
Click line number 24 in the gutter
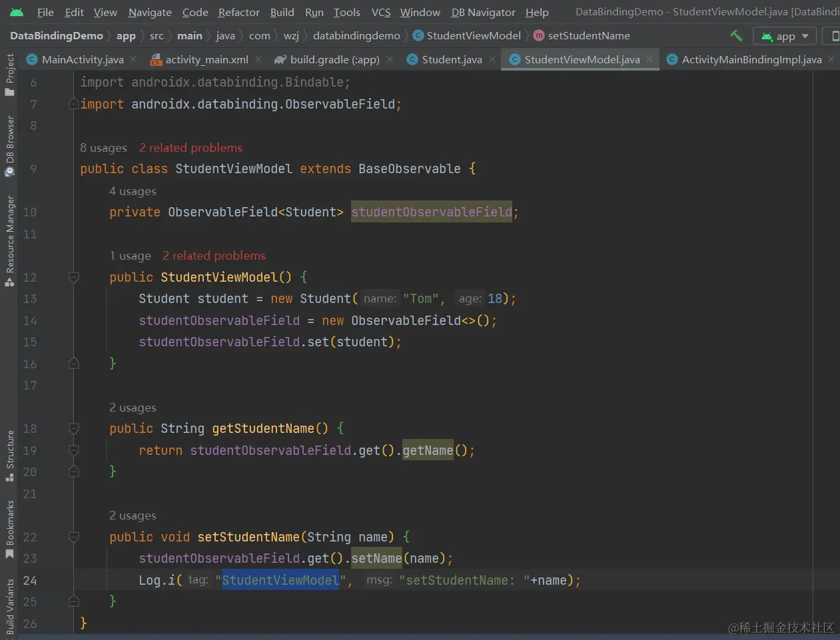click(30, 580)
